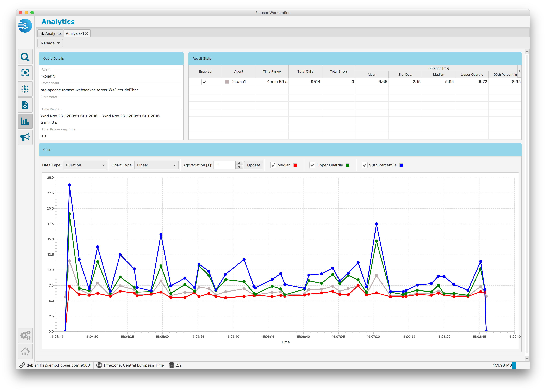Sort by the Time Range column header
546x392 pixels.
pyautogui.click(x=272, y=72)
